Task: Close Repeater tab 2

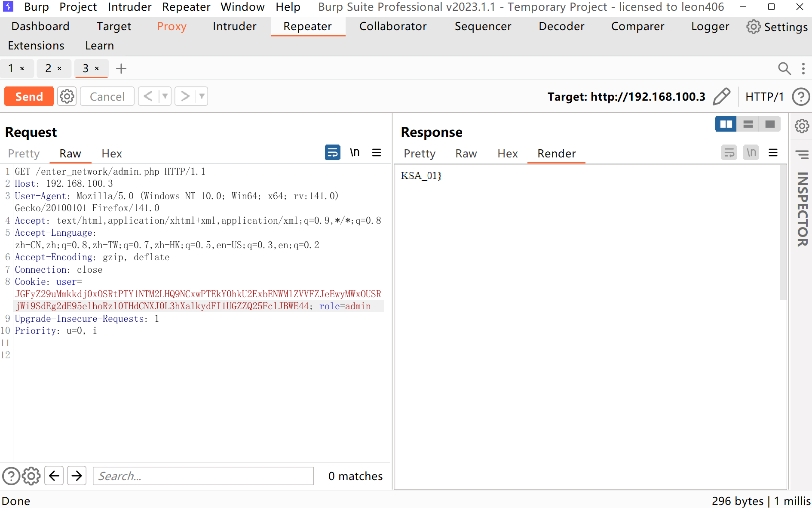Action: click(59, 68)
